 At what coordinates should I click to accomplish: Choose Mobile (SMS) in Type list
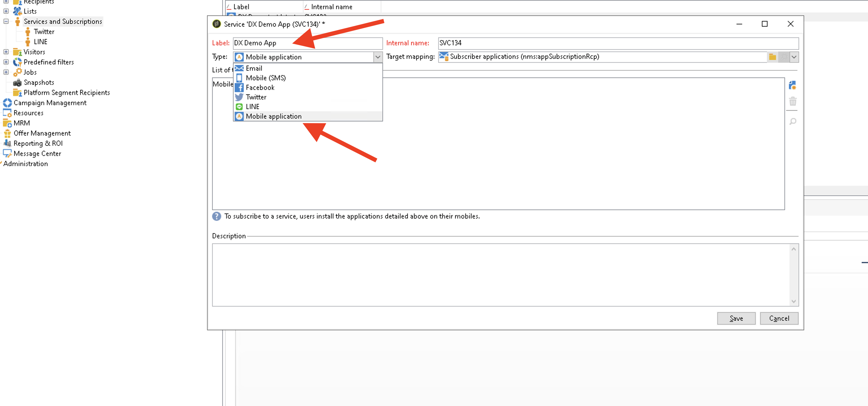(x=308, y=78)
